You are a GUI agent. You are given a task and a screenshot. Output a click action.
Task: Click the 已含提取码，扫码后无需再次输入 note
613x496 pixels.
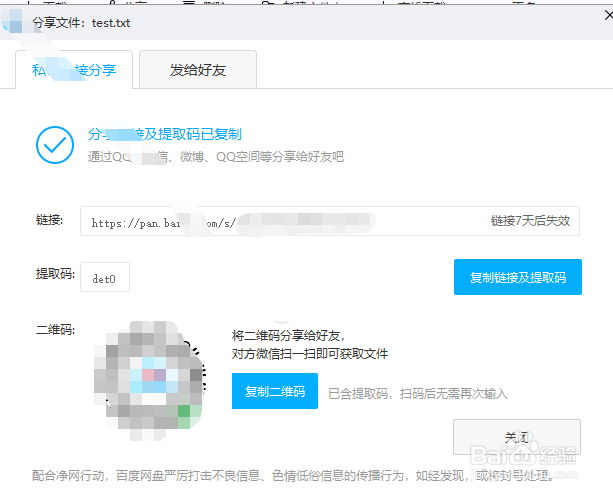418,393
